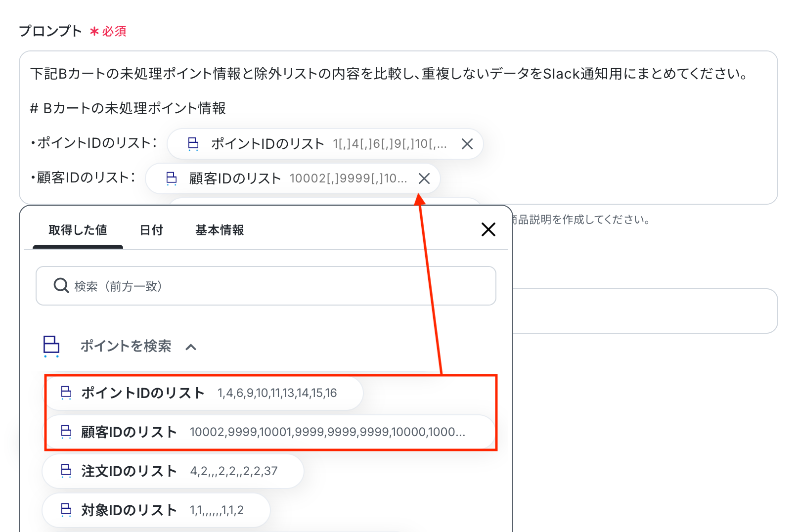This screenshot has height=532, width=798.
Task: Remove the 顧客IDのリスト chip from prompt
Action: (424, 178)
